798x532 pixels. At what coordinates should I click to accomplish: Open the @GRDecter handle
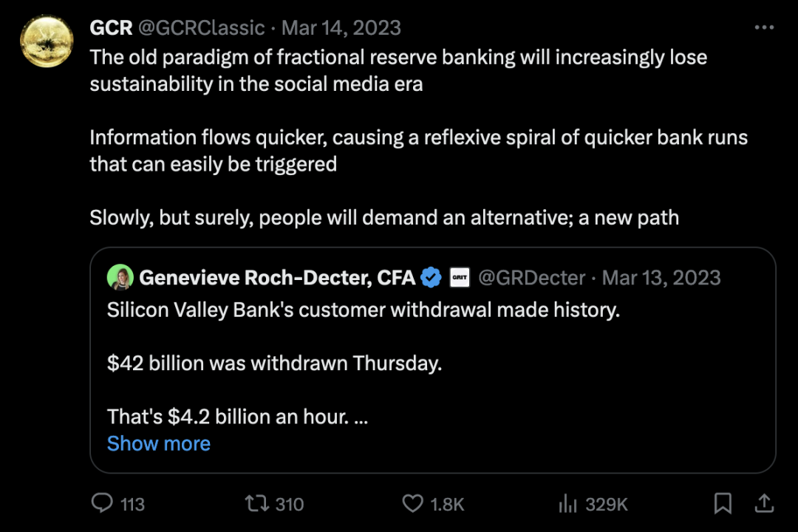click(532, 278)
